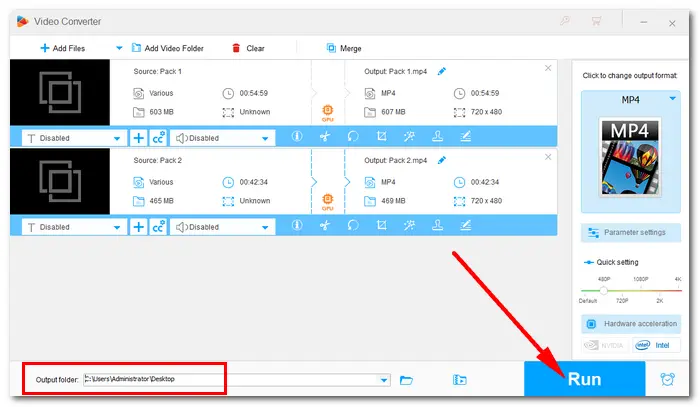Select the Pack 1 video thumbnail
This screenshot has width=700, height=407.
(x=60, y=92)
